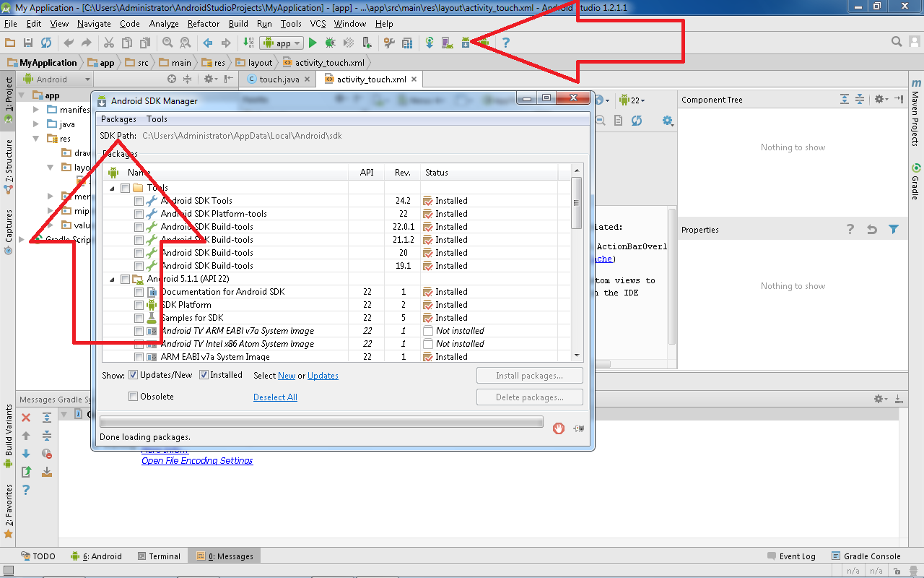Screen dimensions: 924x578
Task: Check the Tools group checkbox
Action: click(126, 188)
